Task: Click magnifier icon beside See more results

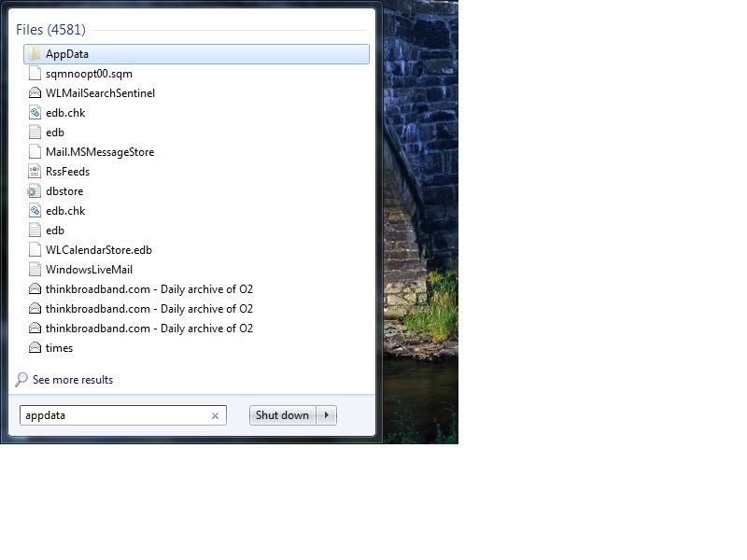Action: [21, 380]
